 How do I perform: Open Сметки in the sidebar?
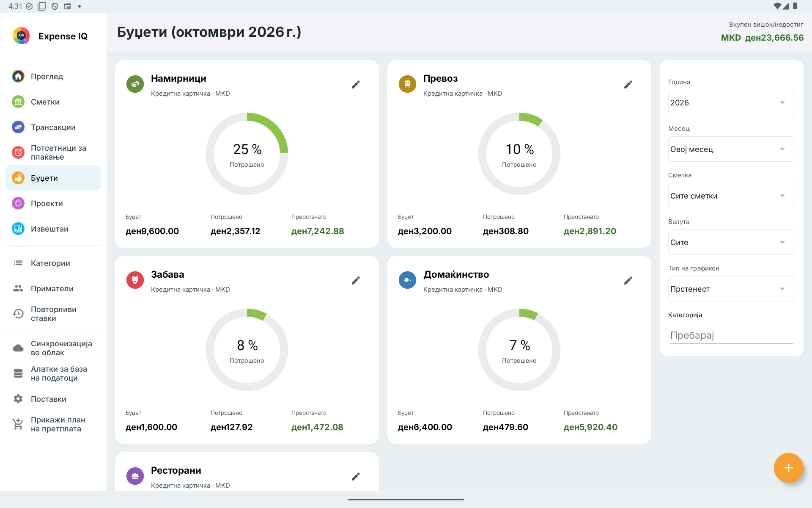[53, 102]
